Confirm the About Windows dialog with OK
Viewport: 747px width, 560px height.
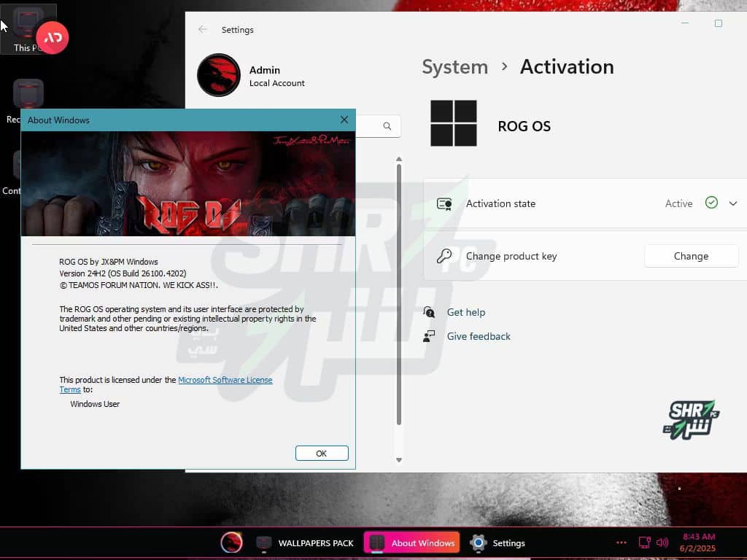click(321, 453)
